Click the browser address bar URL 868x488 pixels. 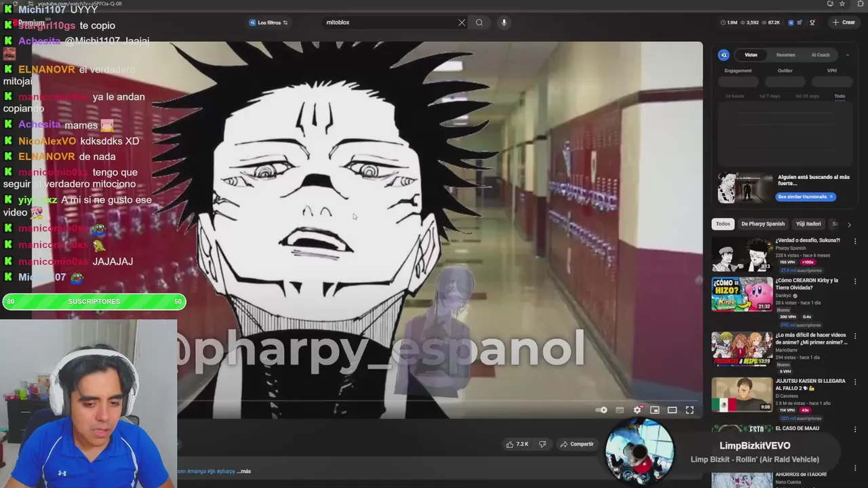click(80, 3)
